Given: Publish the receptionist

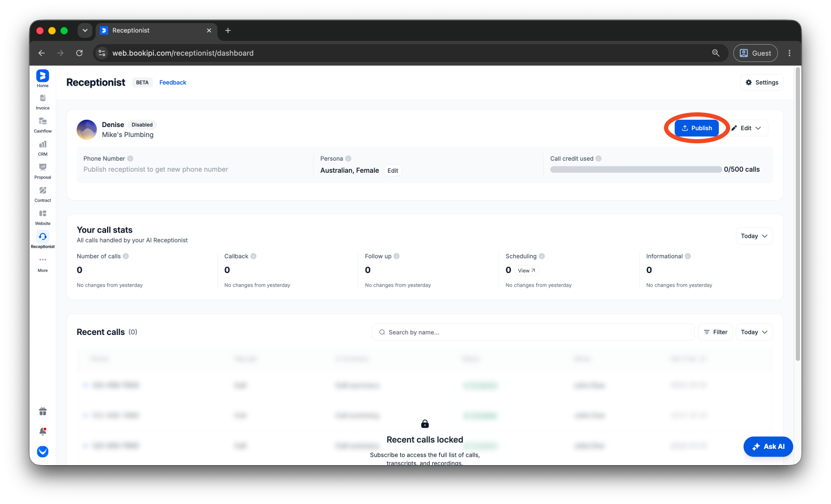Looking at the screenshot, I should pos(697,128).
